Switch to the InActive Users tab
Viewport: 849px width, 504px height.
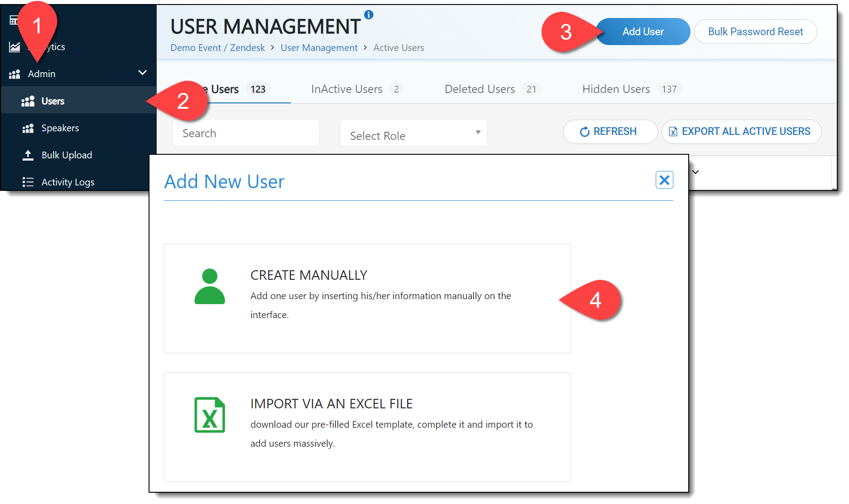(x=347, y=89)
